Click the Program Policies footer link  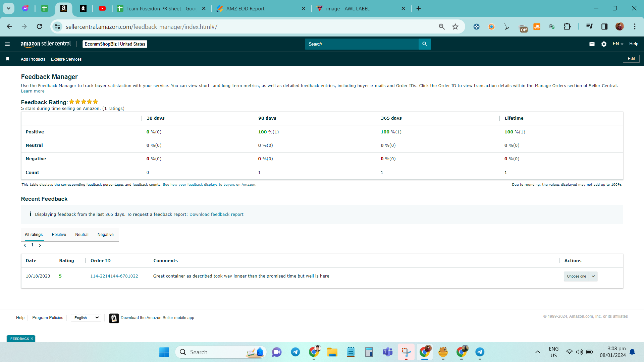pos(48,318)
